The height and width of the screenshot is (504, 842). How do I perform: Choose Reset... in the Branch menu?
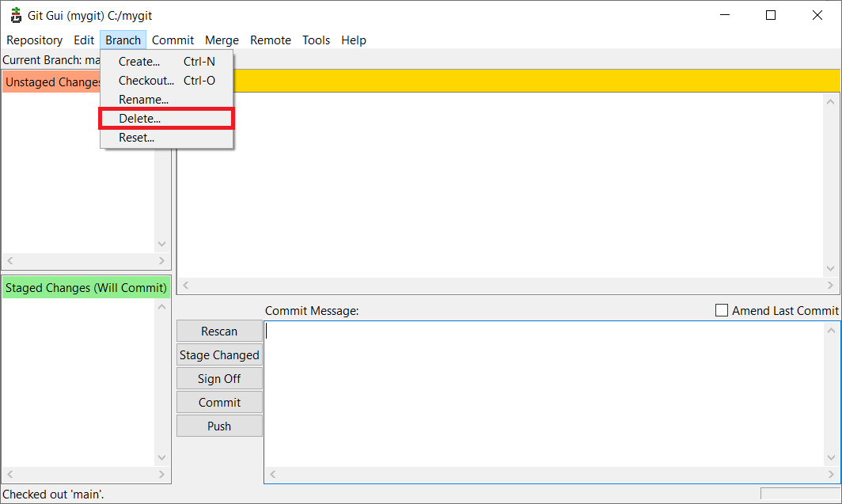[136, 138]
